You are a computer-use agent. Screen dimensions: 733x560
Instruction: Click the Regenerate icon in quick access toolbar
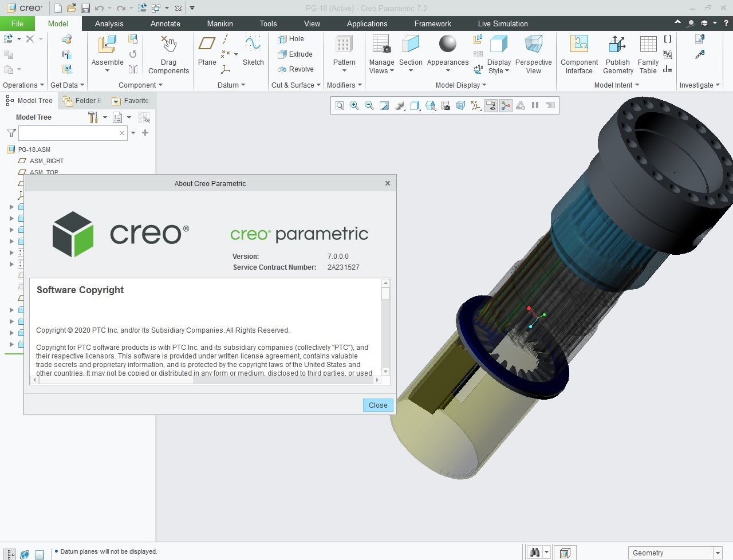point(142,8)
